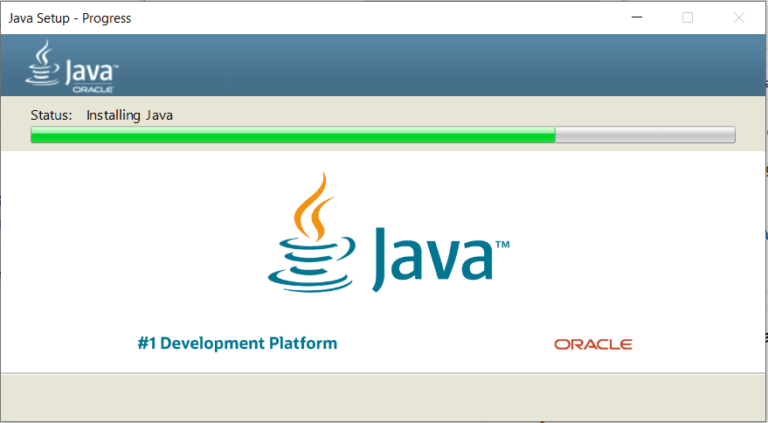Click the red ORACLE logo
Image resolution: width=768 pixels, height=423 pixels.
pyautogui.click(x=593, y=344)
